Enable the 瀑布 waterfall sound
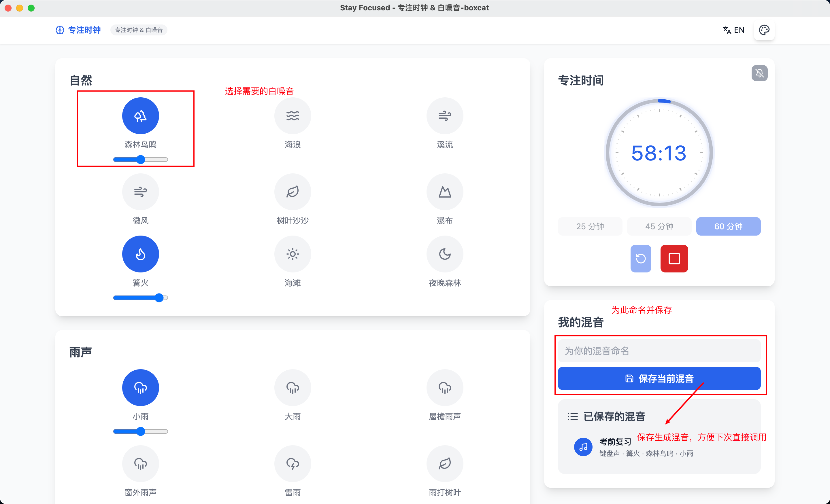 pos(445,192)
